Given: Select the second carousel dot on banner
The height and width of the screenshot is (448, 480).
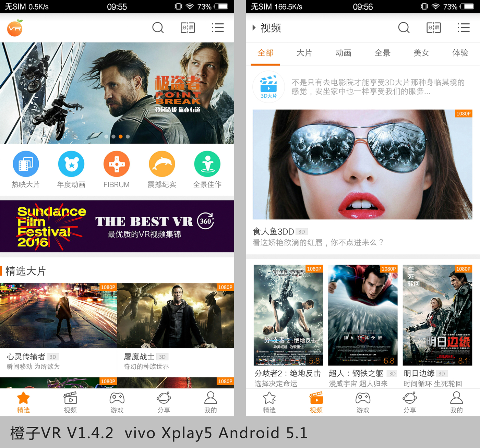Looking at the screenshot, I should tap(113, 136).
